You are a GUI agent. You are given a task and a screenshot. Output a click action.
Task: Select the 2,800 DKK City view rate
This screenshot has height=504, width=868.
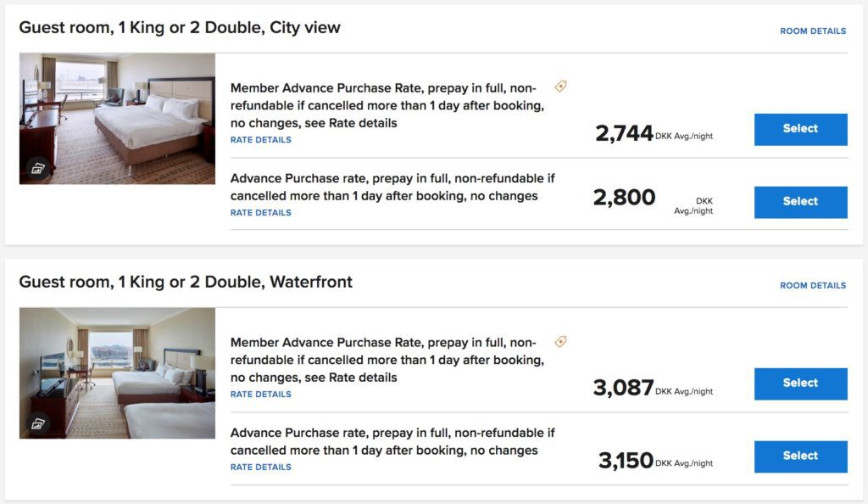click(800, 202)
